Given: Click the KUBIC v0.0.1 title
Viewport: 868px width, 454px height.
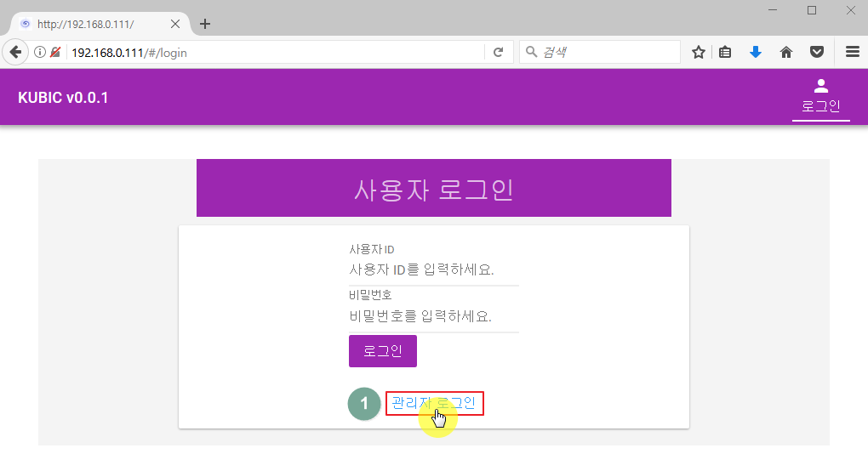Looking at the screenshot, I should 63,97.
